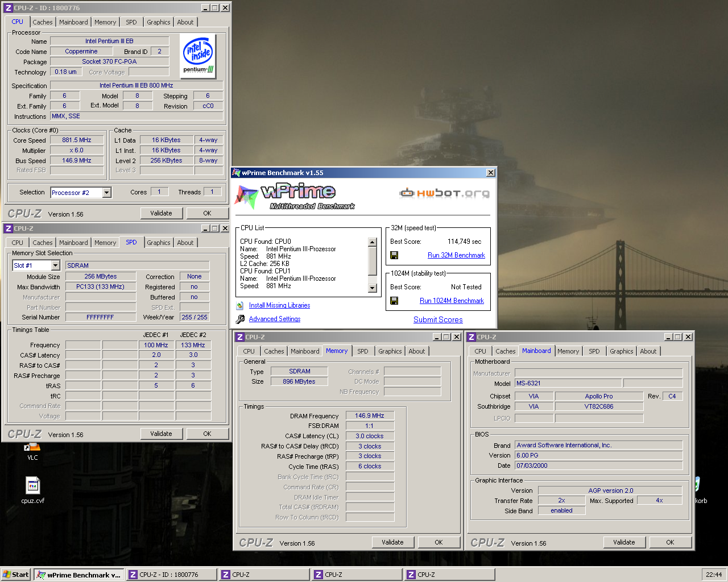Click the BIOS Date value 07/03/2000
This screenshot has height=582, width=728.
pyautogui.click(x=599, y=465)
